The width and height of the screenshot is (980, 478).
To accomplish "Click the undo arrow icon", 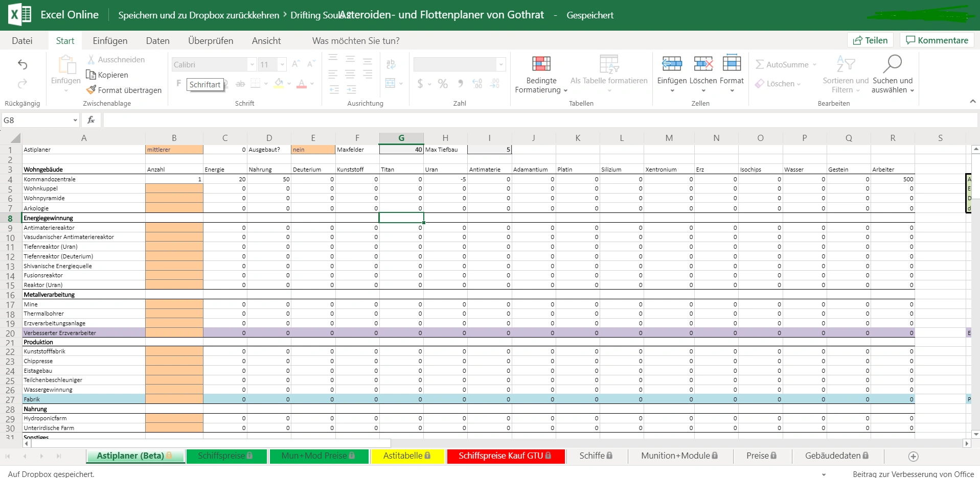I will point(22,64).
